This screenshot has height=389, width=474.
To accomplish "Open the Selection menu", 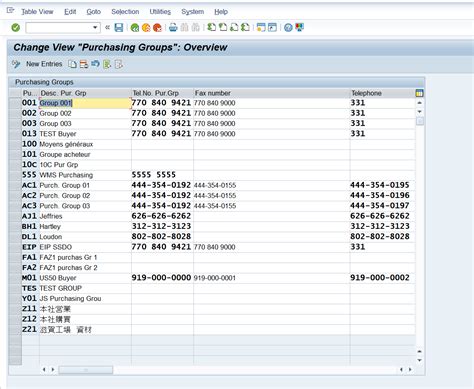I will [125, 12].
